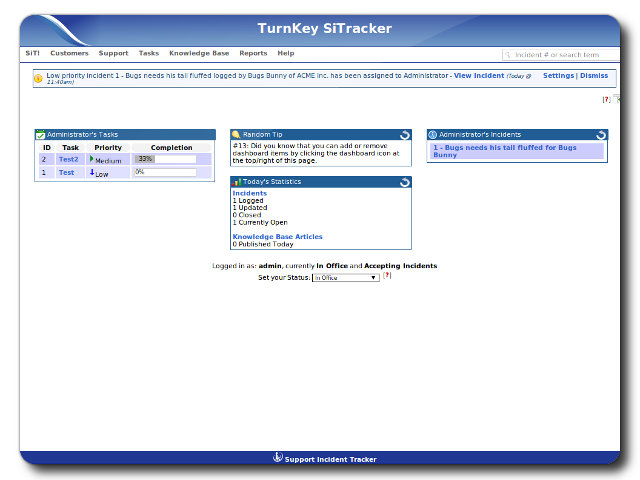This screenshot has height=480, width=640.
Task: Open the Reports menu
Action: click(253, 53)
